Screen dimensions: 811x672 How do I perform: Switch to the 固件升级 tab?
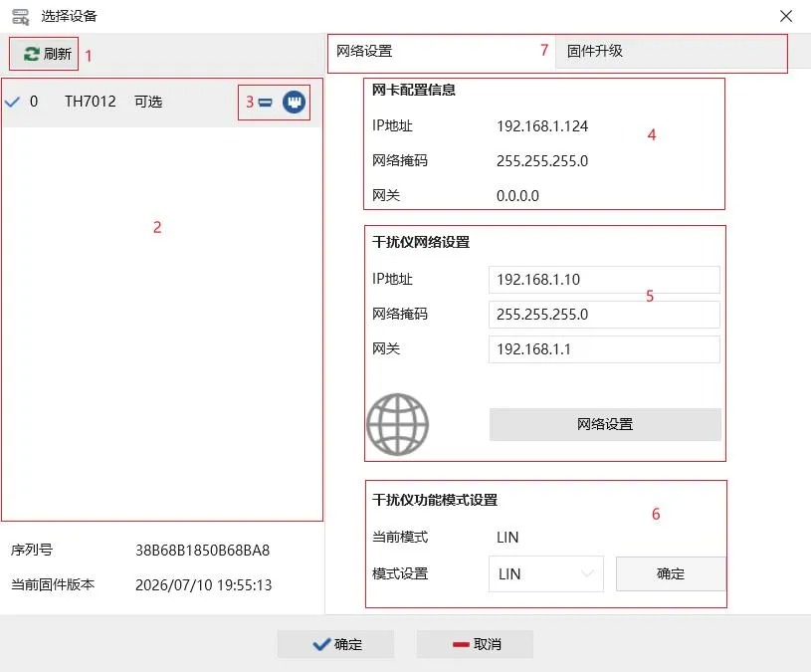[x=672, y=51]
